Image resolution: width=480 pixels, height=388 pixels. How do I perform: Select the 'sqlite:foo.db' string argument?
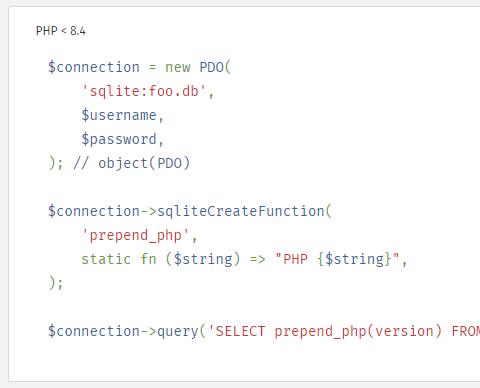144,91
